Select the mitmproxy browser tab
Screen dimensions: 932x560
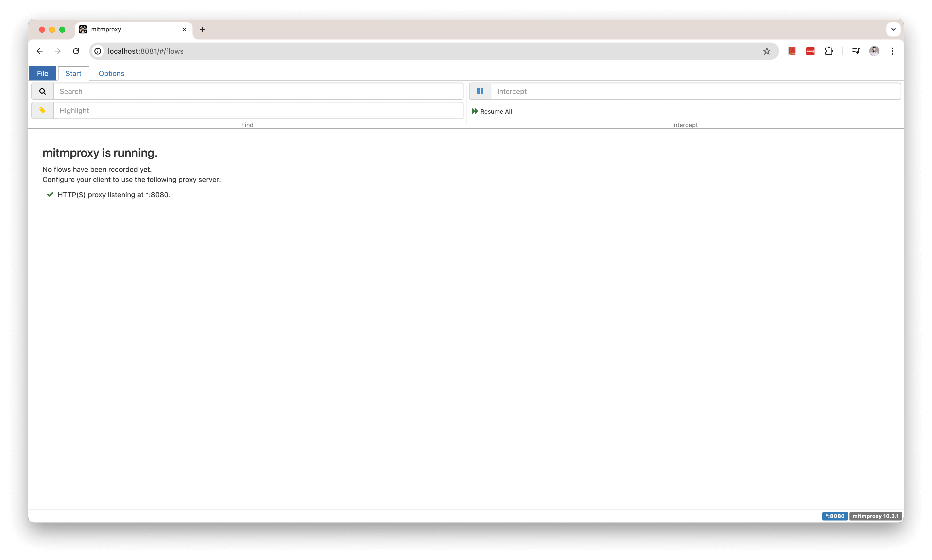[x=133, y=29]
